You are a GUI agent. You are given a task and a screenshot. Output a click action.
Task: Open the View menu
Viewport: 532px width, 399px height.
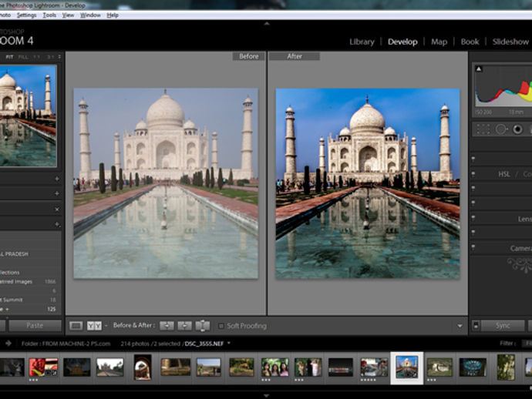point(68,15)
